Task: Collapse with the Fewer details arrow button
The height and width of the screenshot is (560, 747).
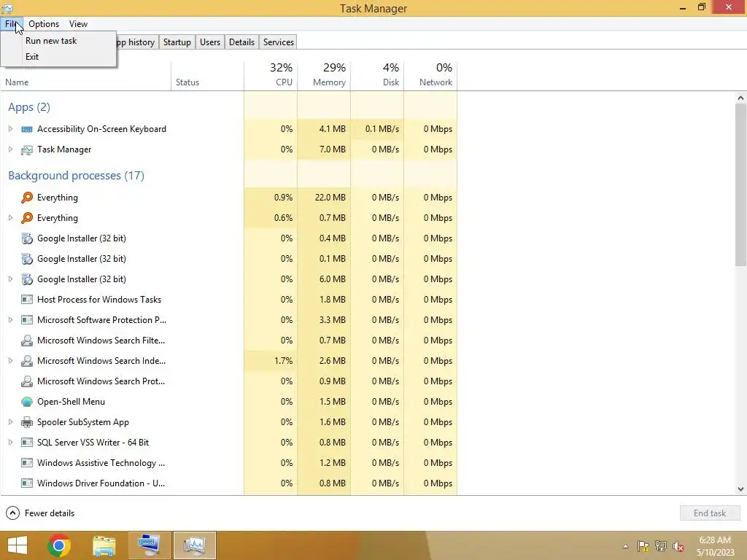Action: (13, 513)
